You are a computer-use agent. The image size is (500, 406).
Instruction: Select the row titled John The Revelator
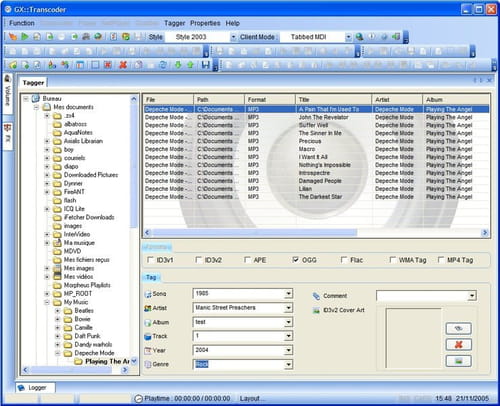316,117
